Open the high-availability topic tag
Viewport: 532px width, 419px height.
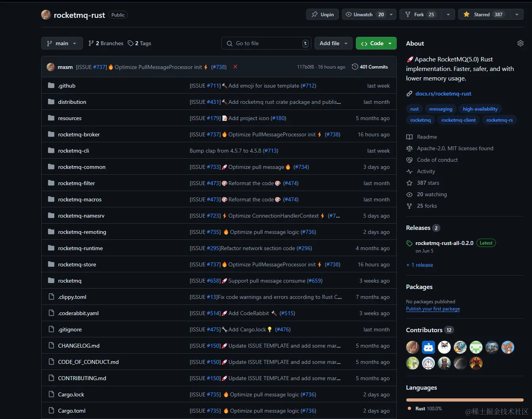pos(480,109)
